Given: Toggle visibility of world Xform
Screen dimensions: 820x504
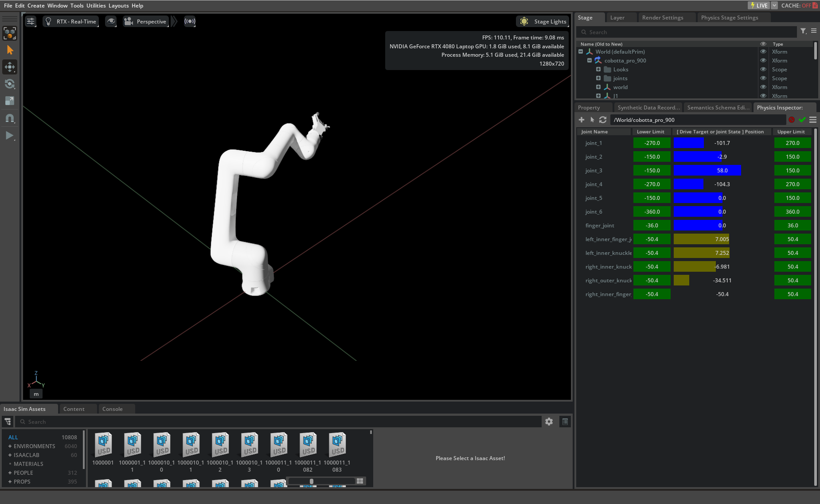Looking at the screenshot, I should point(763,87).
